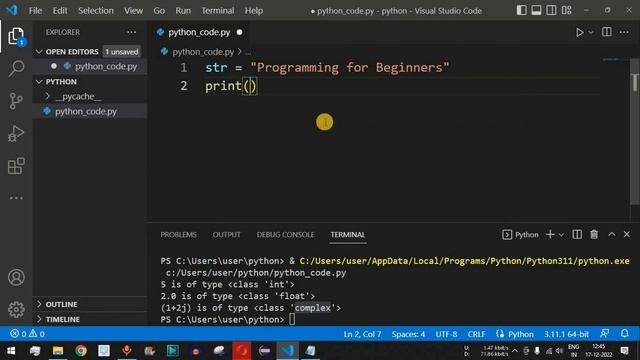Open editor More Actions ellipsis
The height and width of the screenshot is (360, 640).
(x=624, y=32)
